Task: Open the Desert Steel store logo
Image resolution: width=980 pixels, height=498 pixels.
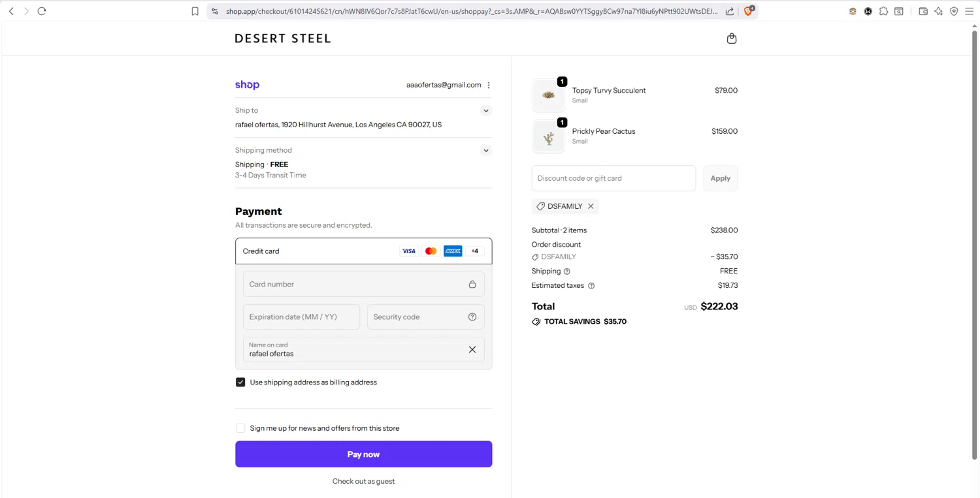Action: tap(283, 39)
